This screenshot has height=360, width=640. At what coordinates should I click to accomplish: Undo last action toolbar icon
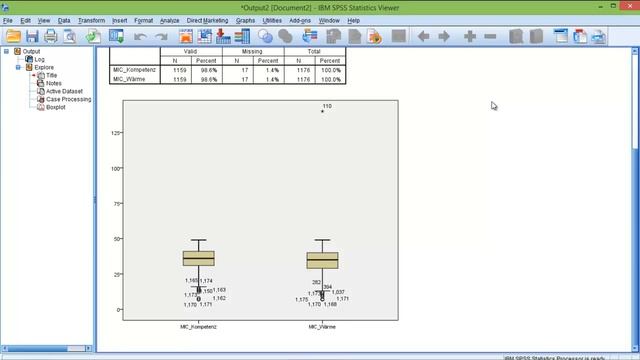140,37
